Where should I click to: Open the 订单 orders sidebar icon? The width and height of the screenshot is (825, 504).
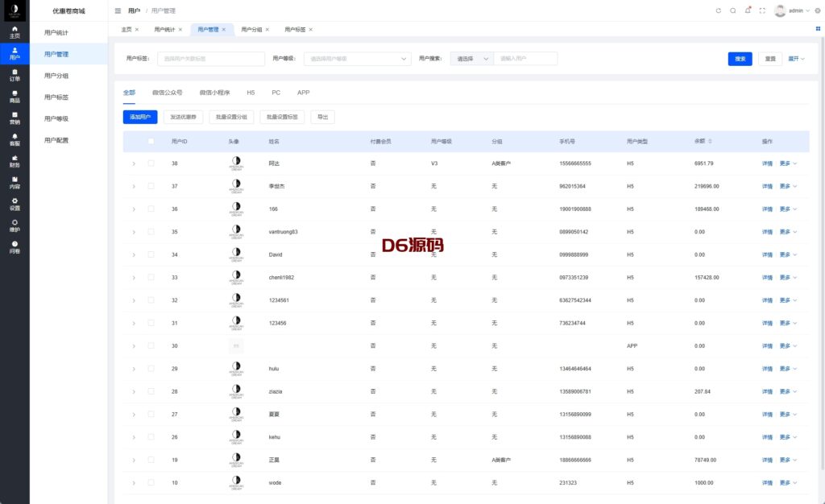[15, 75]
